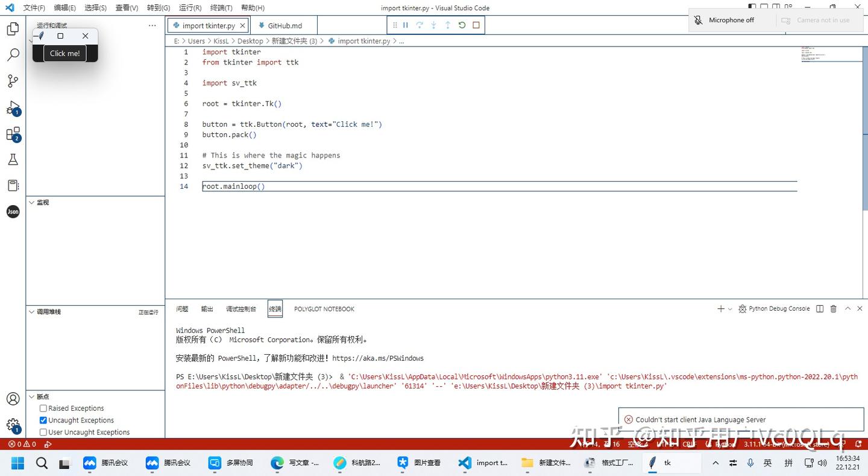
Task: Step over the current line
Action: pos(420,25)
